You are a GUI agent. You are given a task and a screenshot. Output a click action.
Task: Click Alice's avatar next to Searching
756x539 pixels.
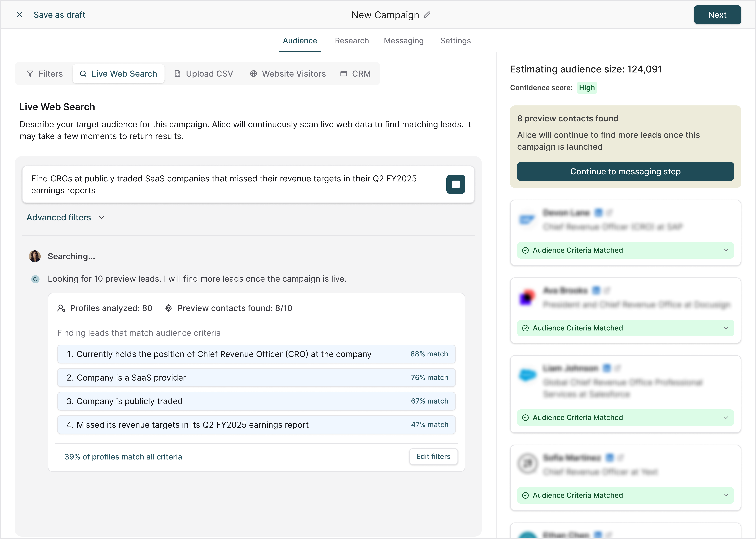pos(35,256)
